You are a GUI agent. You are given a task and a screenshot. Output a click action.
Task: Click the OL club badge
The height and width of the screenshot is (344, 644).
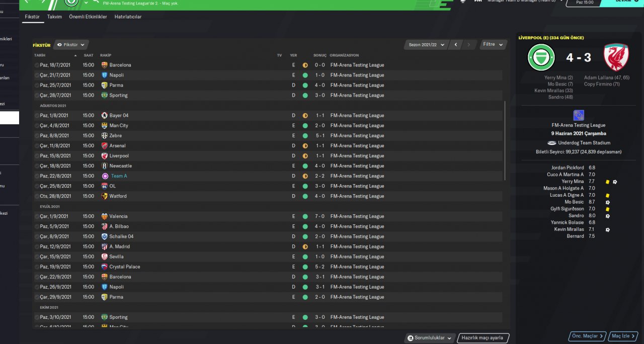click(x=105, y=186)
